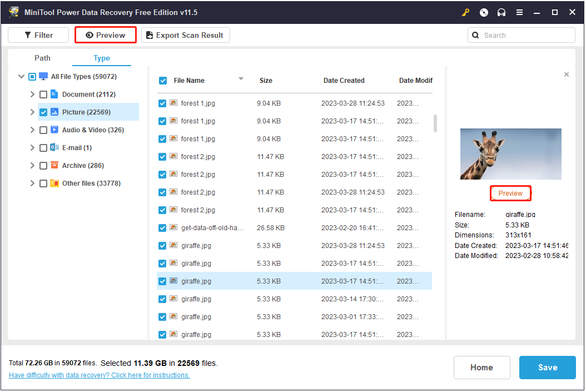586x392 pixels.
Task: Expand the Other files category
Action: [32, 183]
